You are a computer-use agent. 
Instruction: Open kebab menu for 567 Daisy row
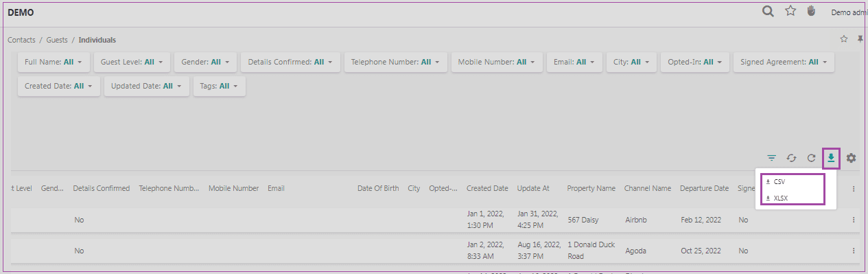tap(854, 220)
